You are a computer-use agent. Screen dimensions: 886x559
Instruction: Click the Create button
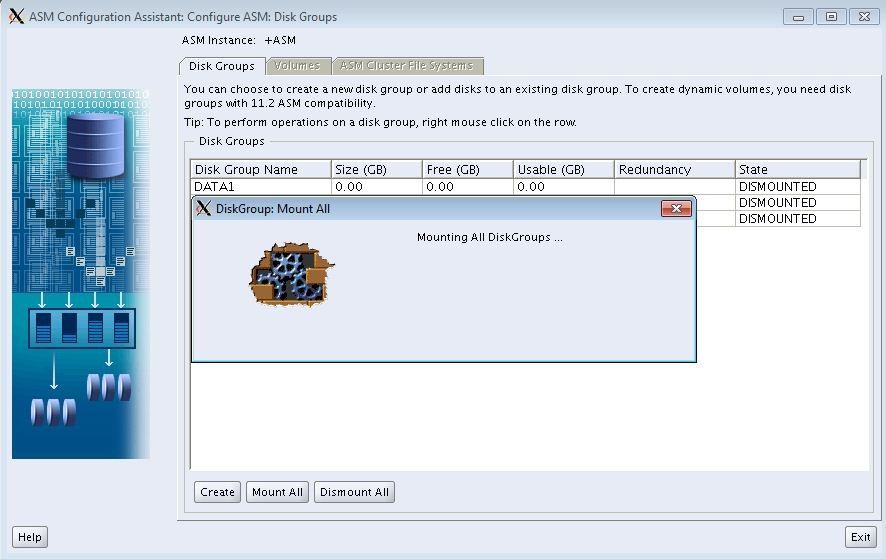coord(218,492)
